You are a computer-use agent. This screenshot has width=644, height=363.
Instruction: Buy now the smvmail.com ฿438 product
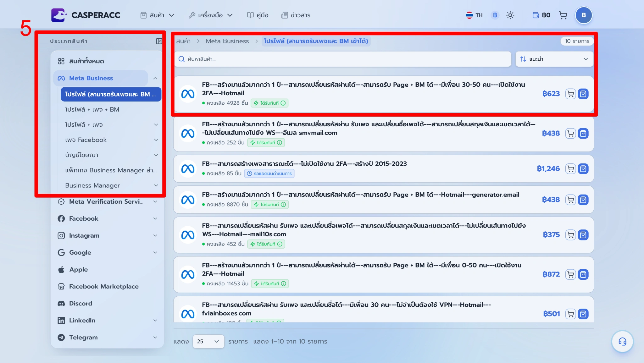pyautogui.click(x=583, y=133)
